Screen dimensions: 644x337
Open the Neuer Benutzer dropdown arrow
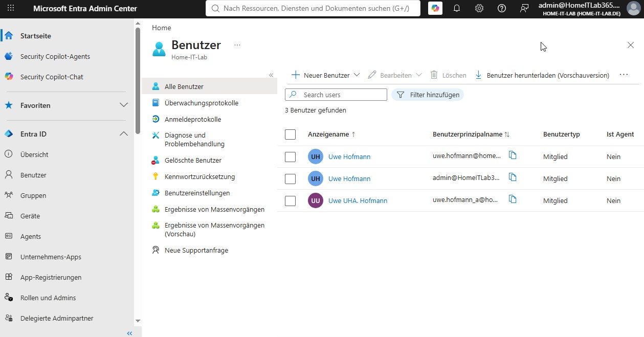[357, 75]
